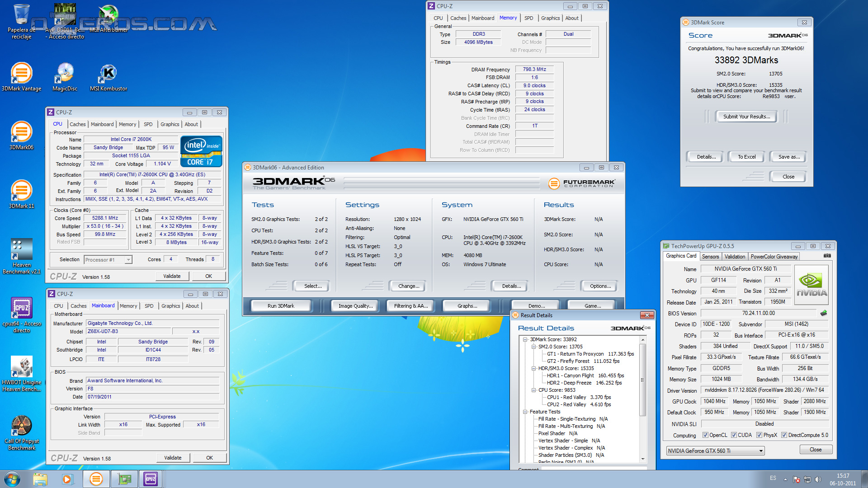Toggle the CUDA checkbox in GPU-Z

(x=734, y=435)
